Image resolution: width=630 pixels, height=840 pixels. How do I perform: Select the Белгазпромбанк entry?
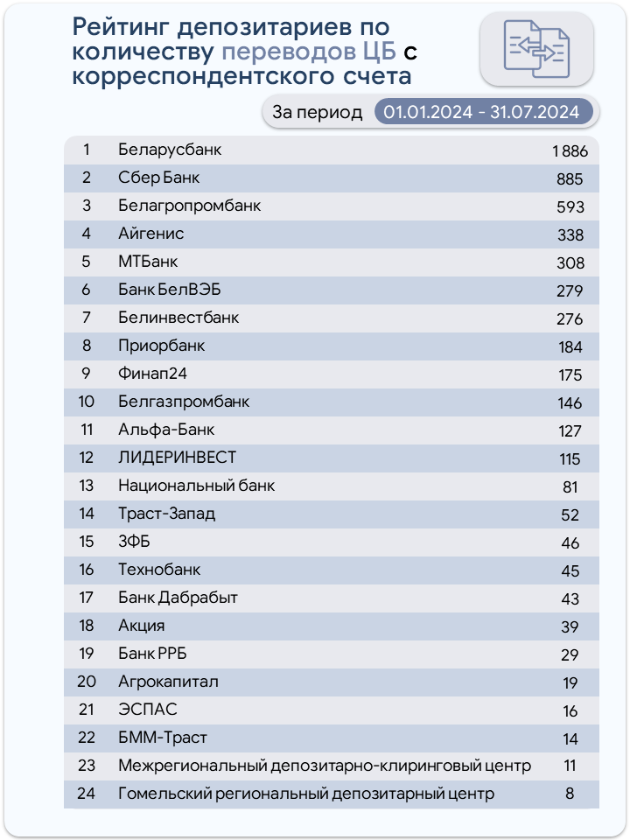pos(184,402)
